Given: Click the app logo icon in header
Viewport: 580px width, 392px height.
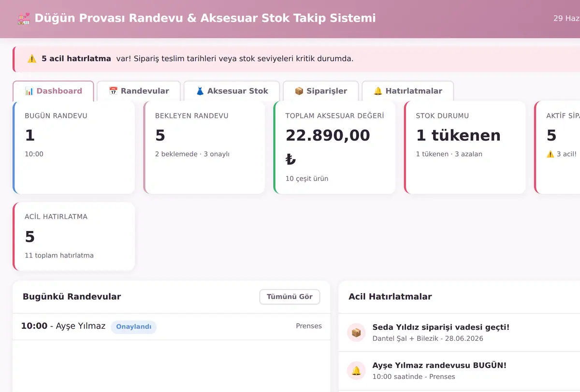Looking at the screenshot, I should 24,19.
